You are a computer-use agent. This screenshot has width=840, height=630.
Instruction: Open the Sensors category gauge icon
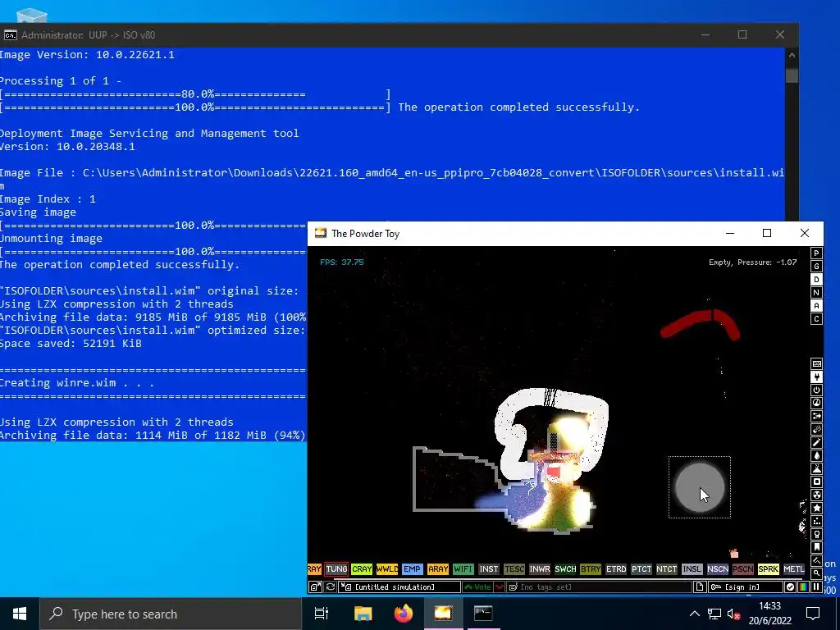point(816,403)
